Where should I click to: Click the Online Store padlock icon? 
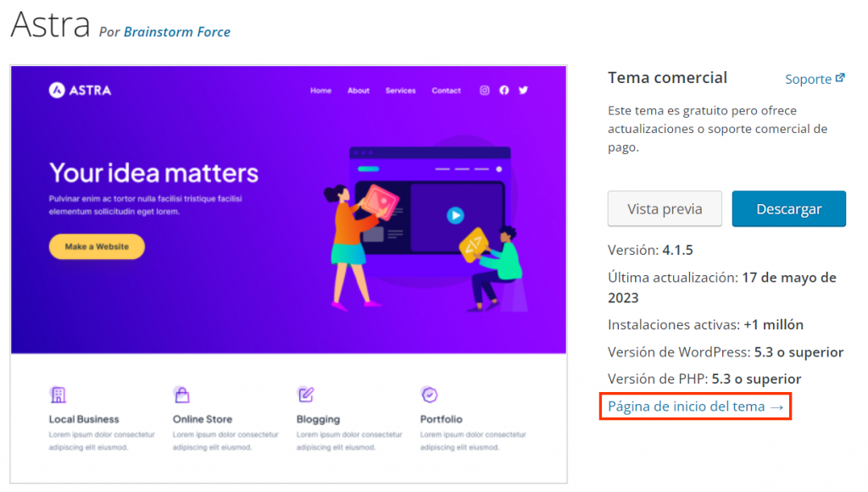pos(181,395)
